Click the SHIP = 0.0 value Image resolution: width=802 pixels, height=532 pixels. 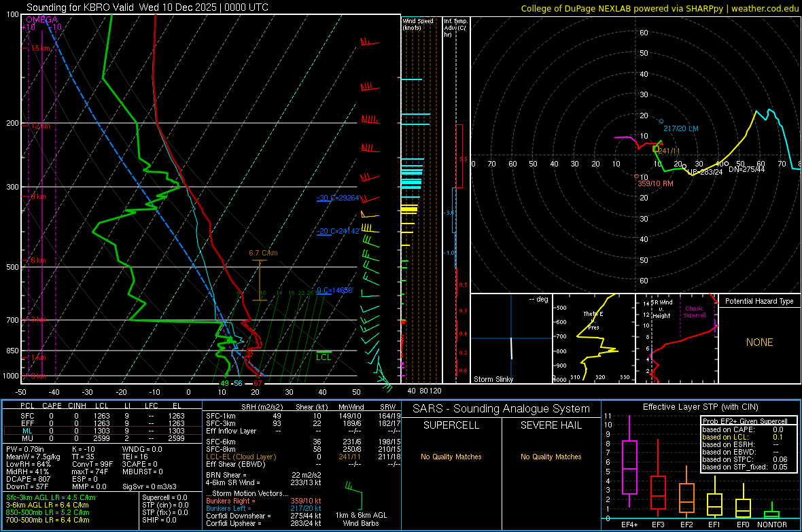159,520
